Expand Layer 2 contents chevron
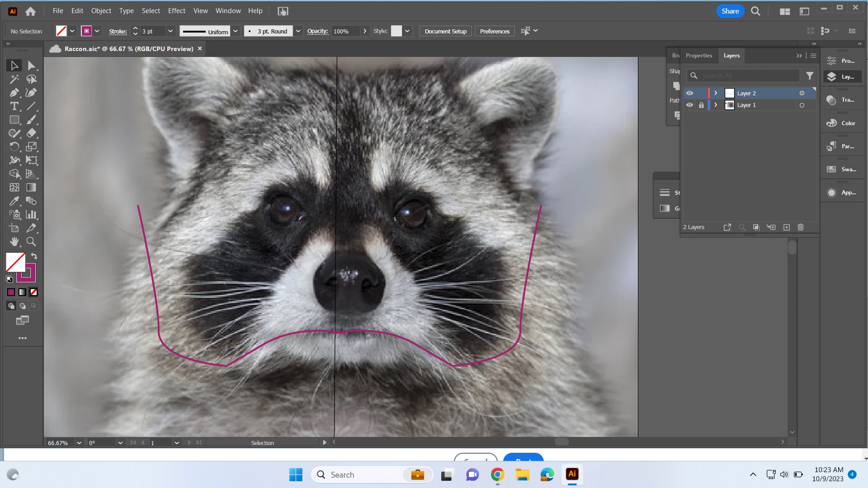Screen dimensions: 868x488 (716, 93)
